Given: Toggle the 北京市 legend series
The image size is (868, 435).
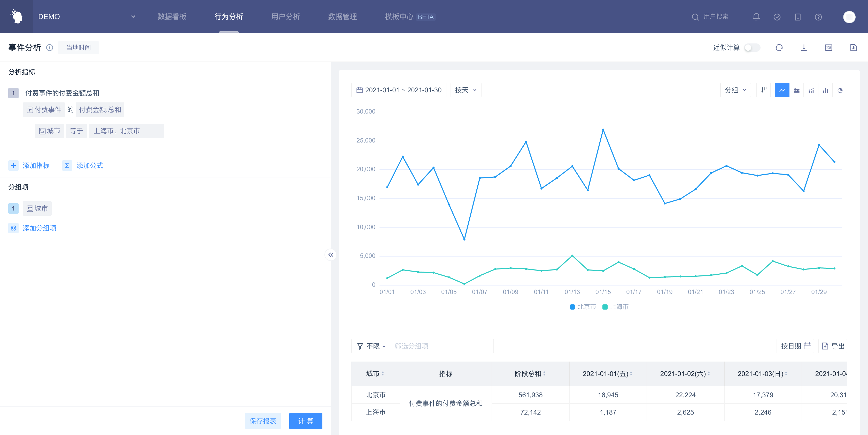Looking at the screenshot, I should click(x=583, y=306).
